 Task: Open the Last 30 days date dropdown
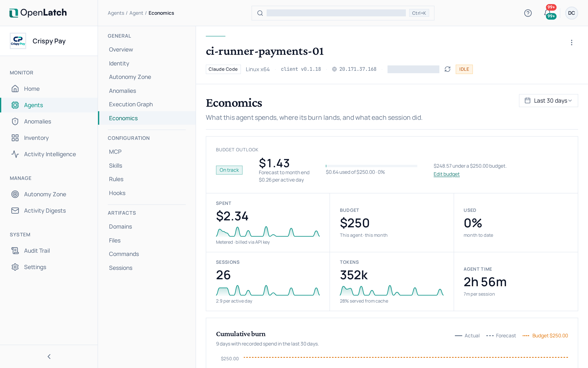tap(548, 101)
